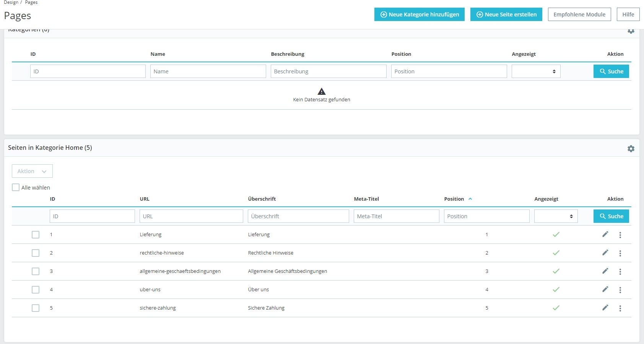Screen dimensions: 644x344
Task: Edit the uber-uns page with pencil icon
Action: pyautogui.click(x=605, y=289)
